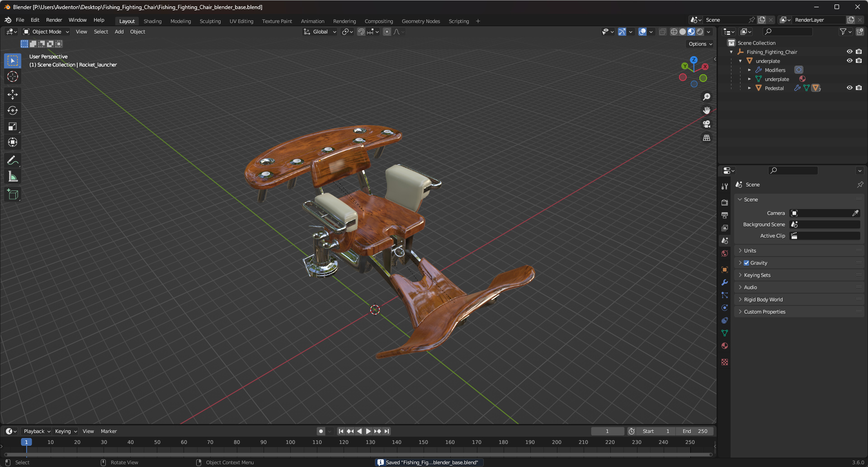Toggle auto keying record button

(x=321, y=431)
